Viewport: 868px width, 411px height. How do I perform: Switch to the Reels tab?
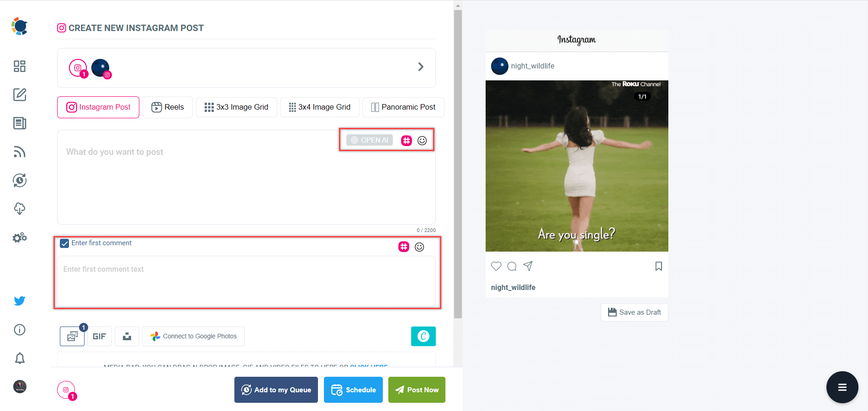click(x=167, y=107)
